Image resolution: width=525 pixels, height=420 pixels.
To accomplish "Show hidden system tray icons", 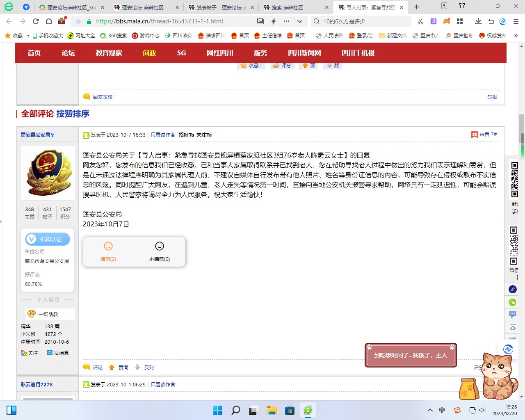I will [430, 410].
